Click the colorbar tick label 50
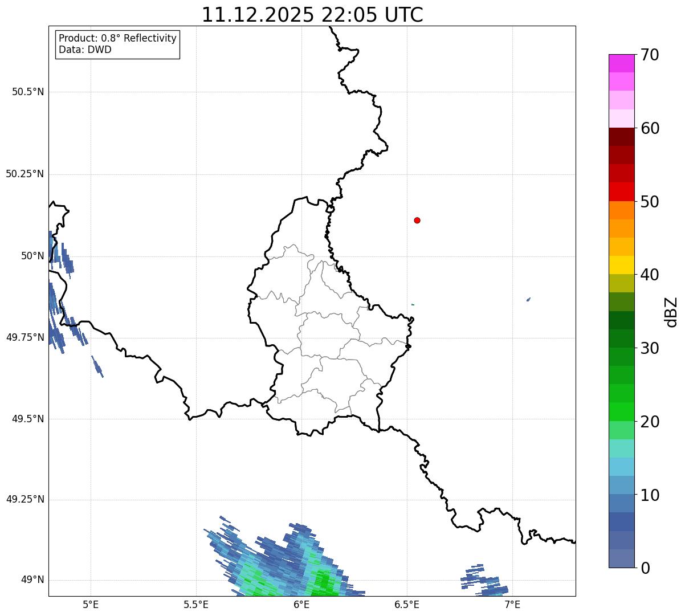The image size is (685, 616). 650,202
